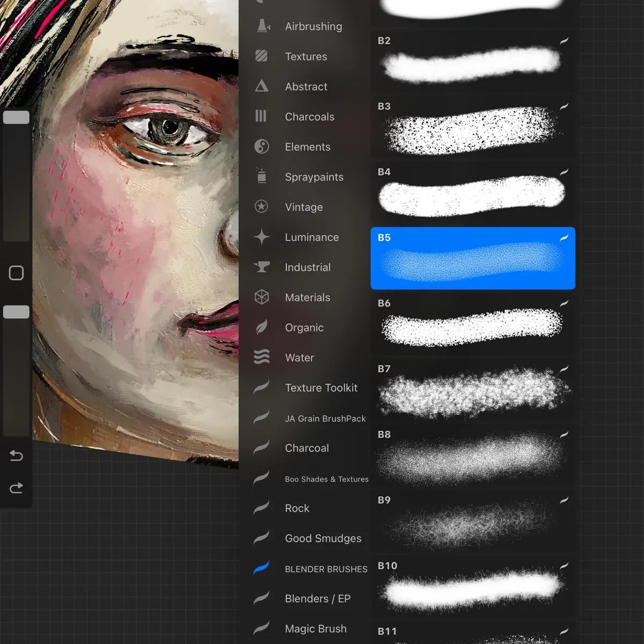Click the upper brush size slider handle
This screenshot has height=644, width=644.
pyautogui.click(x=16, y=118)
